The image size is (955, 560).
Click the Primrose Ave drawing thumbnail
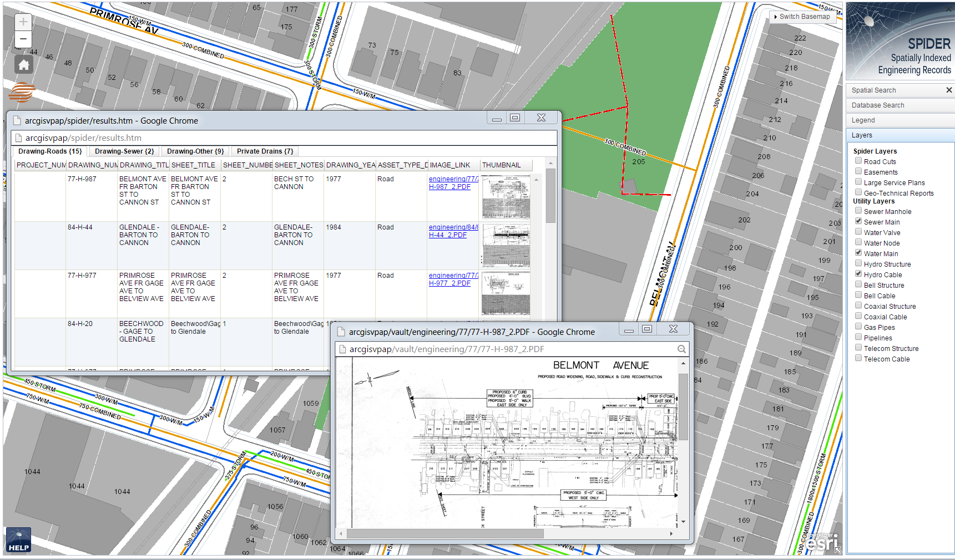click(506, 293)
